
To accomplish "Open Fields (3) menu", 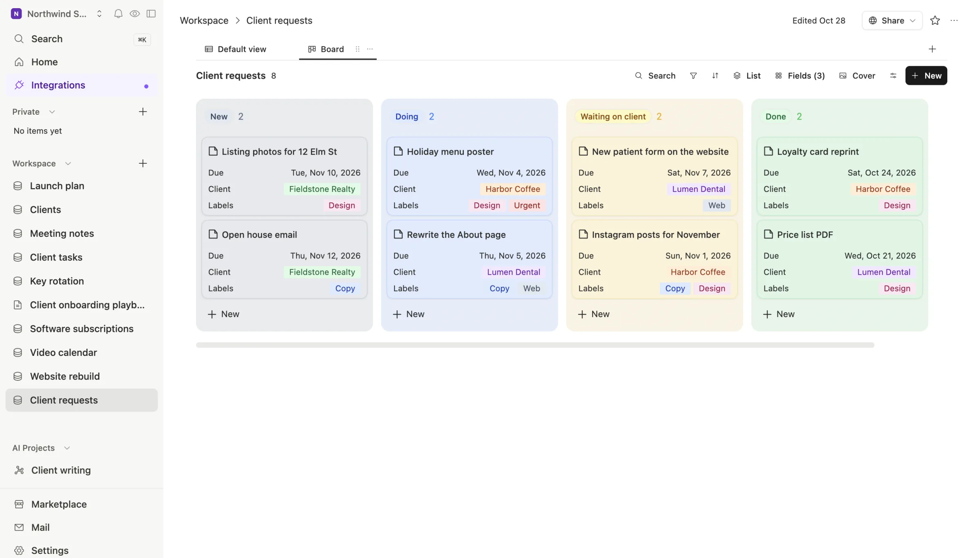I will click(800, 76).
